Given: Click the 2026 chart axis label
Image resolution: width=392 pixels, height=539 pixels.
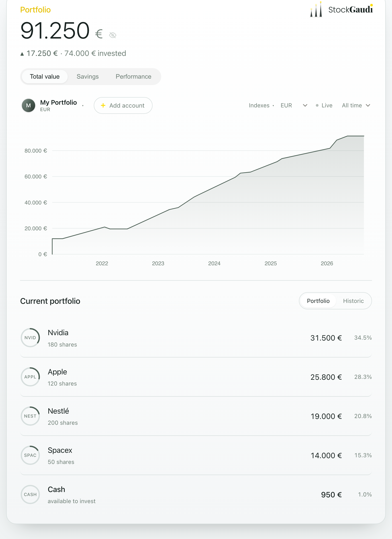Looking at the screenshot, I should tap(327, 263).
